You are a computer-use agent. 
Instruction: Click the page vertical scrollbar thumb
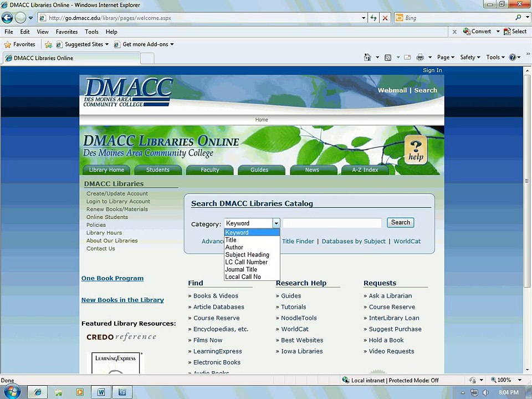coord(527,181)
